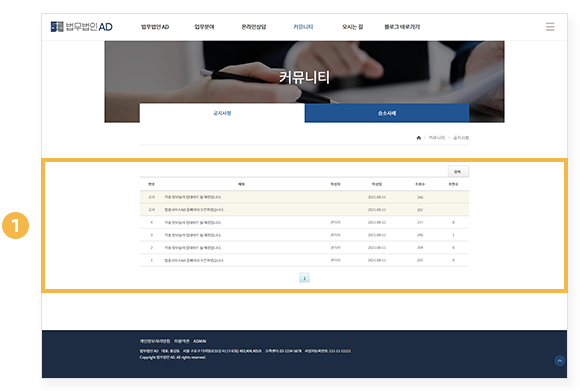This screenshot has height=391, width=580.
Task: Go to 블로그 바로가기 in the navigation
Action: pyautogui.click(x=402, y=27)
